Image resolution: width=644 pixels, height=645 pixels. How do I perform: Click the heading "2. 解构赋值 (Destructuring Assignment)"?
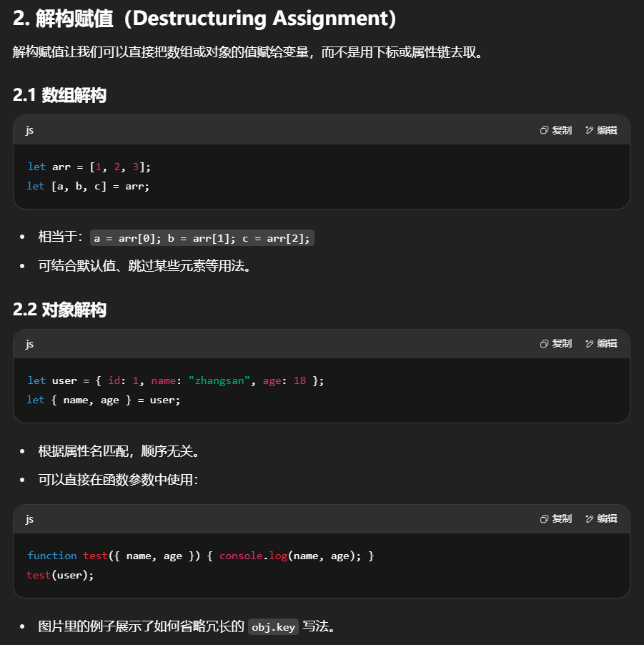(204, 19)
